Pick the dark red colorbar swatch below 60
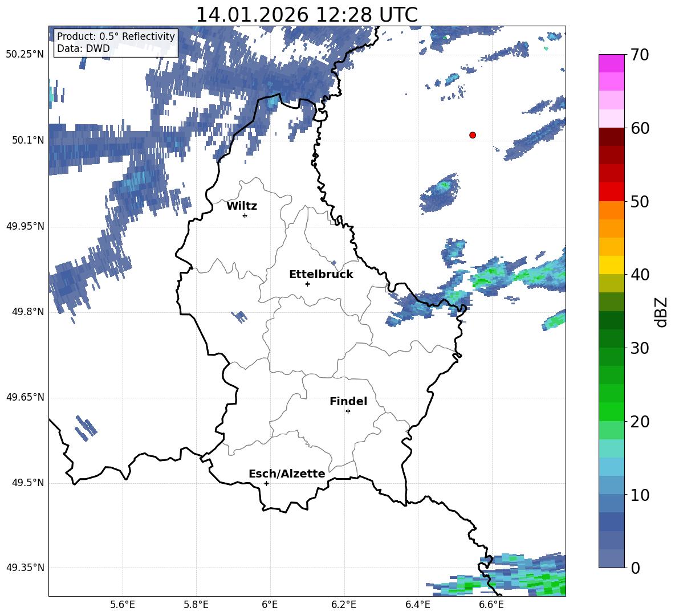The width and height of the screenshot is (675, 616). coord(611,137)
